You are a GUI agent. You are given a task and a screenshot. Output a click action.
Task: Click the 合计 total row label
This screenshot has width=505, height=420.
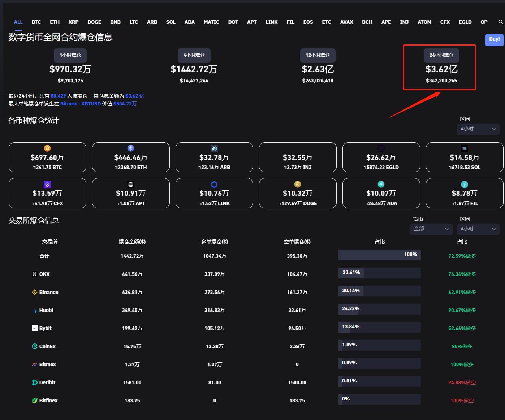click(44, 256)
